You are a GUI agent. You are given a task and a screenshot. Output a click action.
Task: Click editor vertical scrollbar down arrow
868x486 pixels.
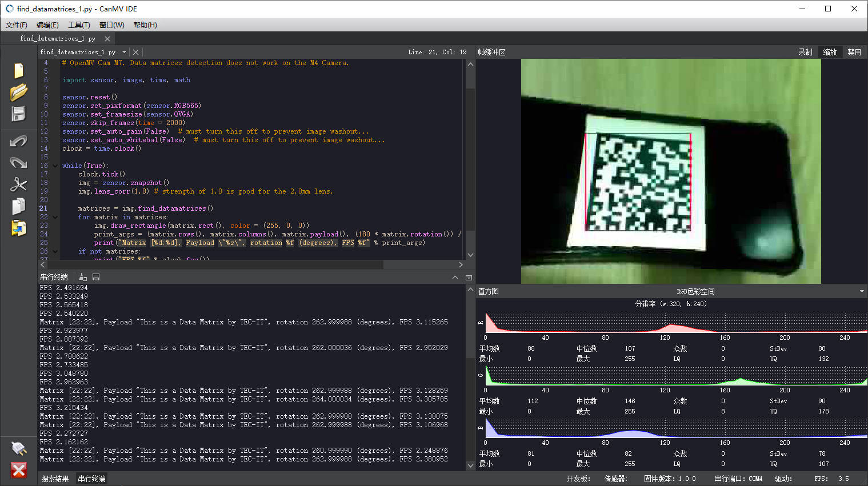[x=470, y=255]
